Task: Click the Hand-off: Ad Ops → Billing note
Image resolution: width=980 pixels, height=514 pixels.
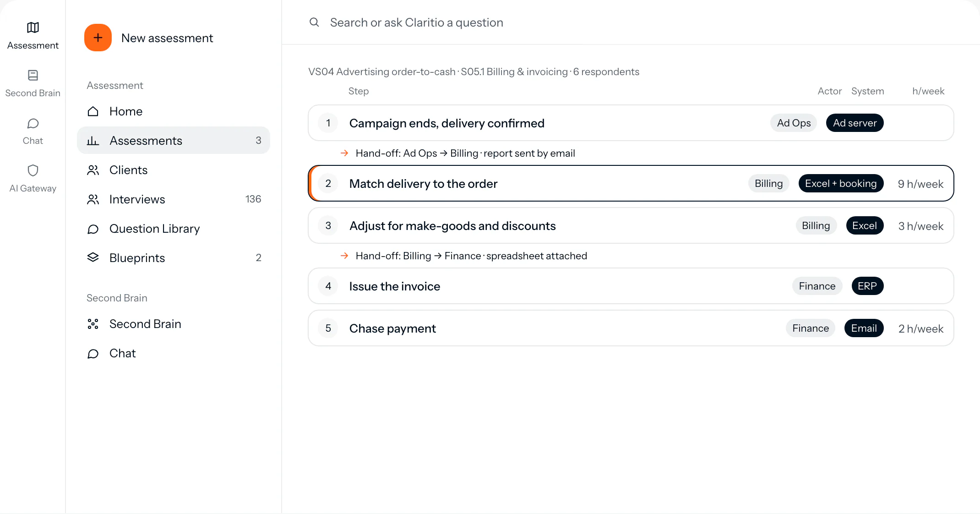Action: pos(465,153)
